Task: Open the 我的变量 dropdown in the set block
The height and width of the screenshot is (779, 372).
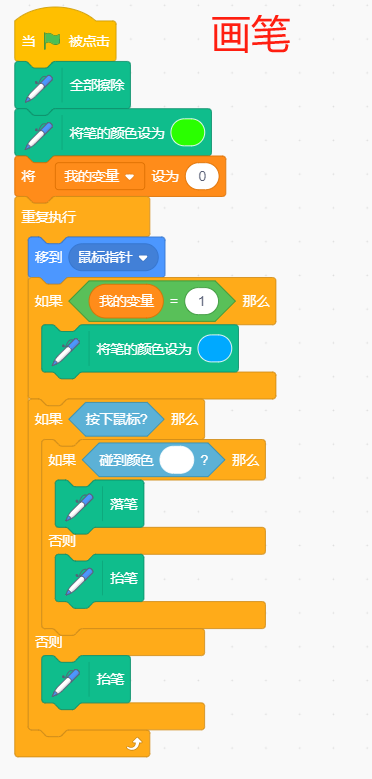Action: pyautogui.click(x=100, y=176)
